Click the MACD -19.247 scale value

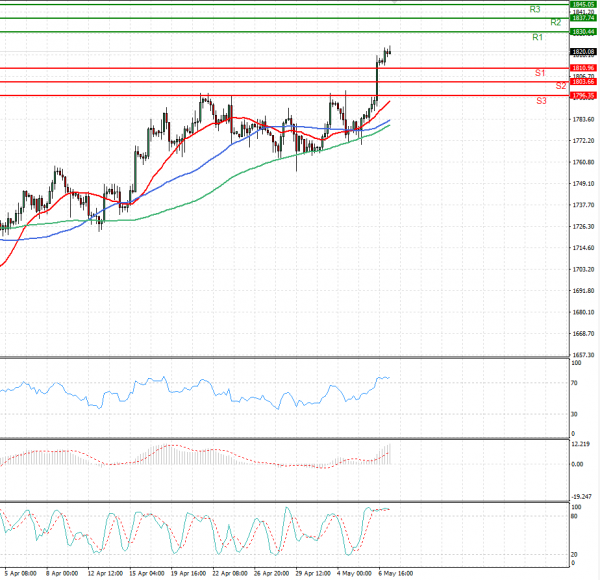(581, 497)
